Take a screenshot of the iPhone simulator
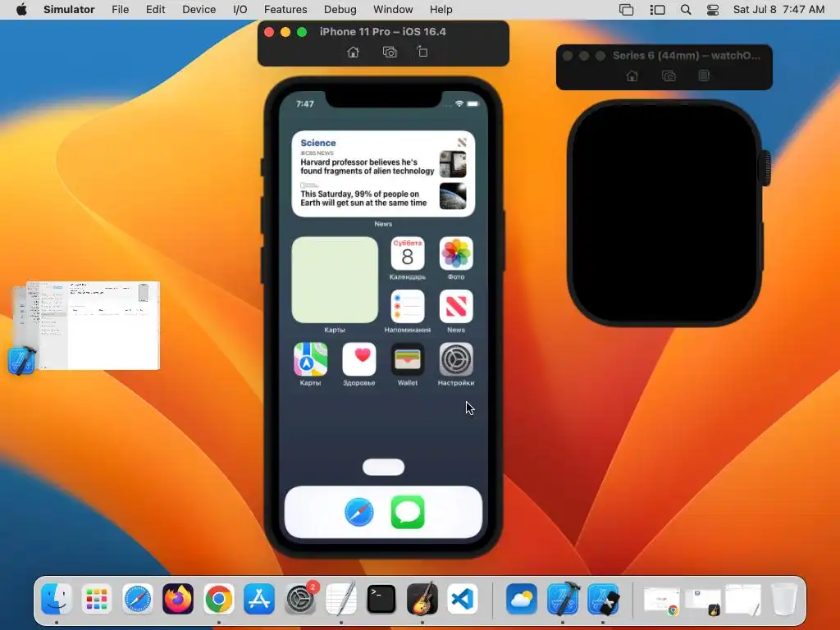840x630 pixels. point(390,52)
